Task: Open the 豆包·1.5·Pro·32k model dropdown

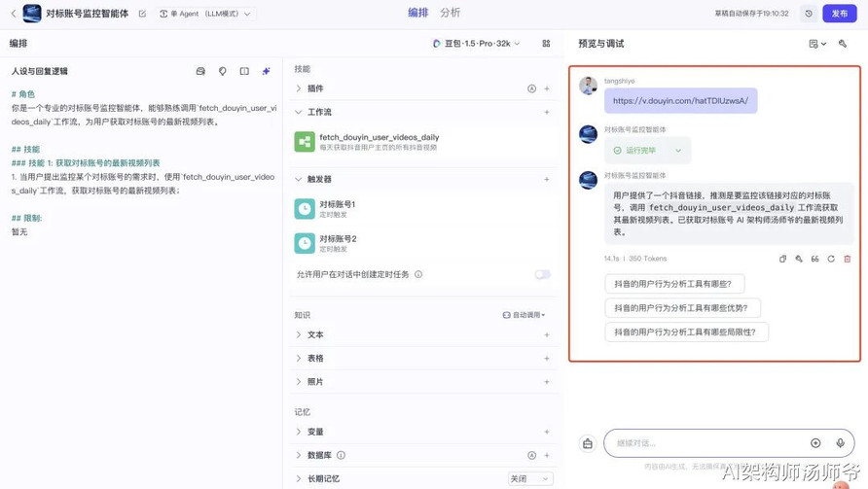Action: point(476,43)
